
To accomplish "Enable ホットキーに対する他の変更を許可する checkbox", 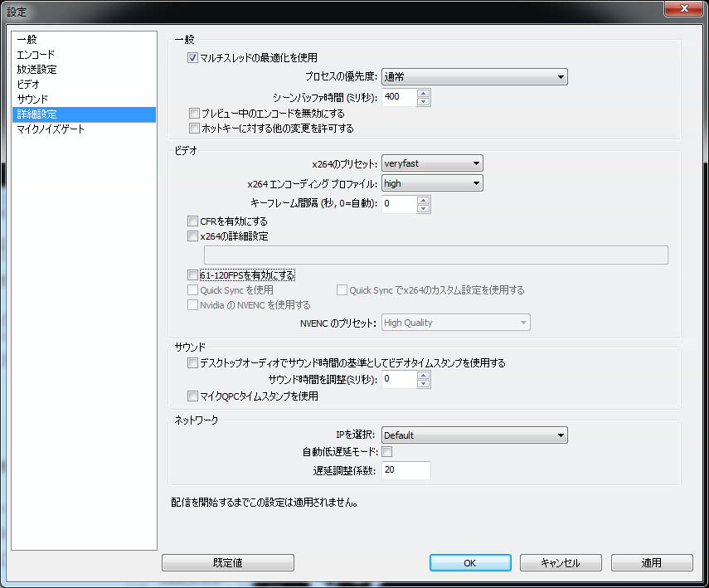I will (x=194, y=128).
